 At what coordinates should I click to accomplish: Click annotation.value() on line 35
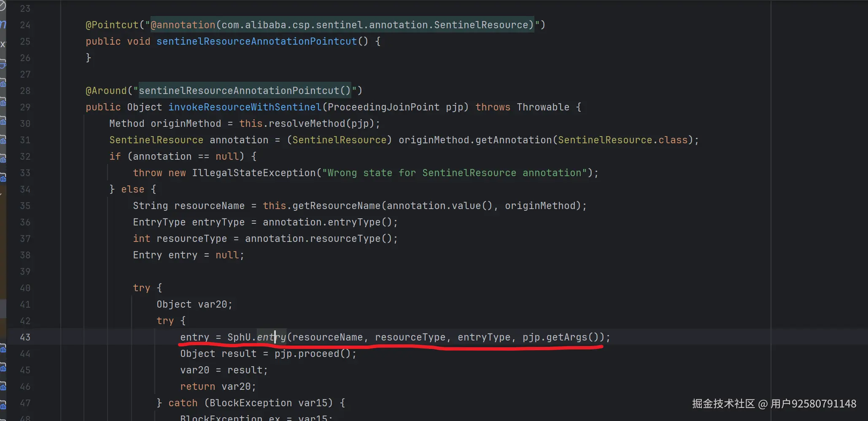[x=439, y=206]
